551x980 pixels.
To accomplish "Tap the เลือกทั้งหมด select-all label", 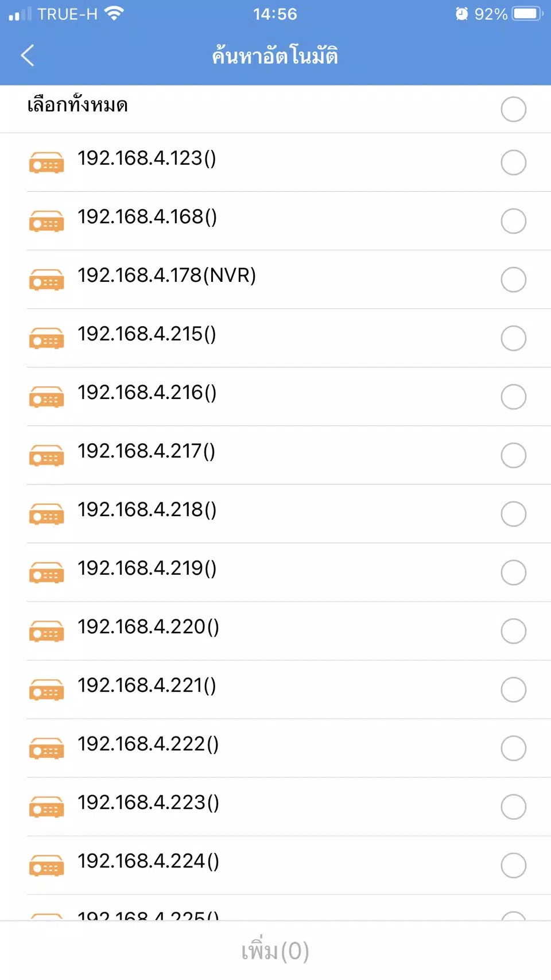I will pos(77,106).
